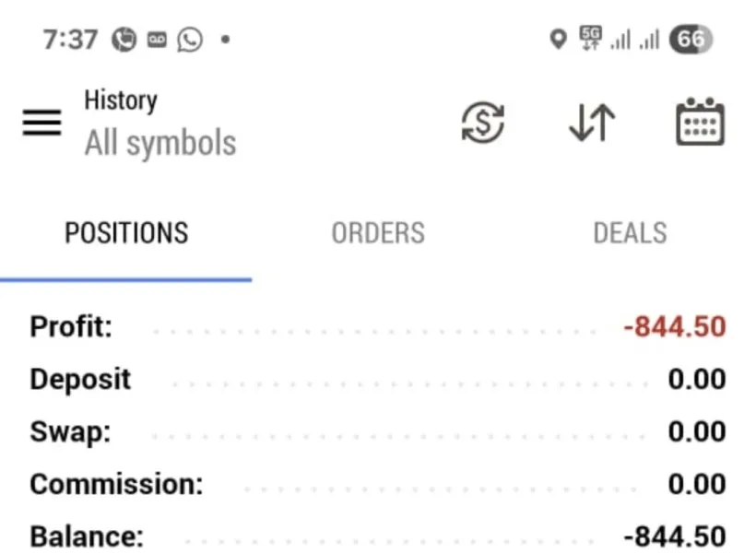Tap the currency symbol filter icon
This screenshot has width=756, height=553.
(482, 123)
